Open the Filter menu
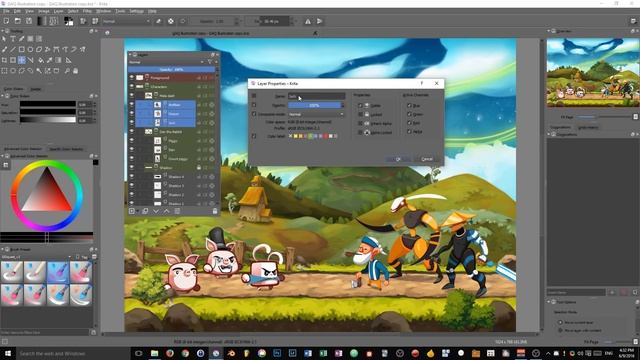Image resolution: width=640 pixels, height=360 pixels. [x=87, y=11]
